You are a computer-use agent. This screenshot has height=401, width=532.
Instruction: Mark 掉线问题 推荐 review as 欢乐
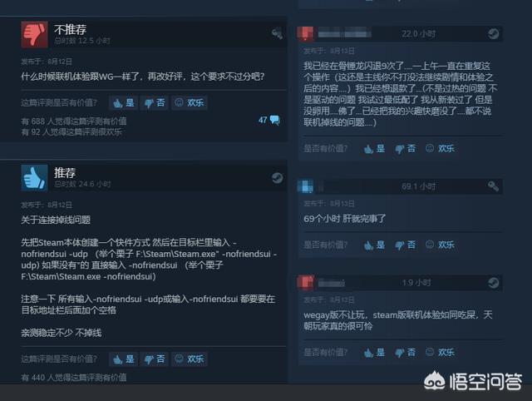click(190, 359)
